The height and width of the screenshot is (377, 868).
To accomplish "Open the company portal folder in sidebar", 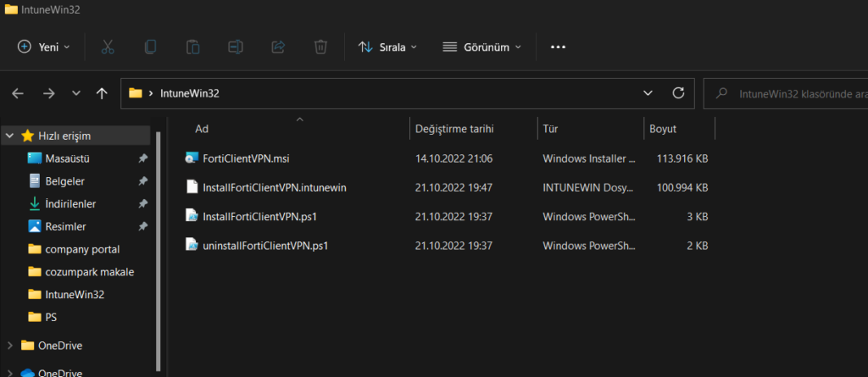I will point(82,249).
